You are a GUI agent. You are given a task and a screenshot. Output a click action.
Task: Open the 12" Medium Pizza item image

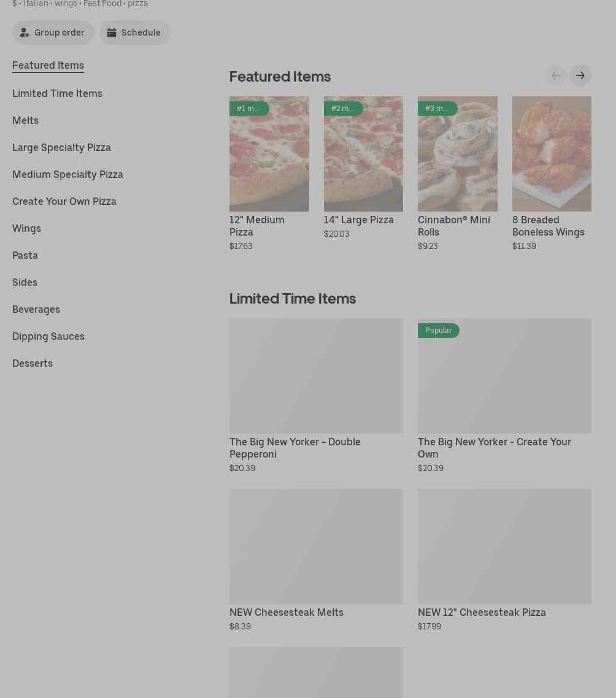(x=269, y=154)
